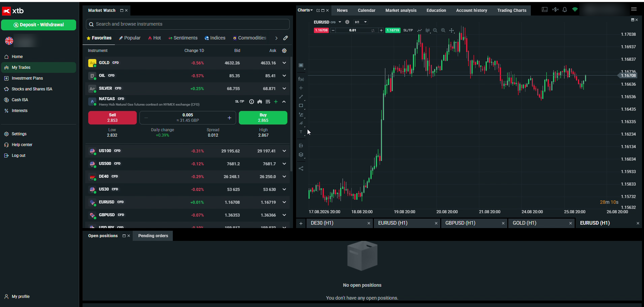Screen dimensions: 644x307
Task: Open the H1 timeframe dropdown
Action: tap(361, 22)
